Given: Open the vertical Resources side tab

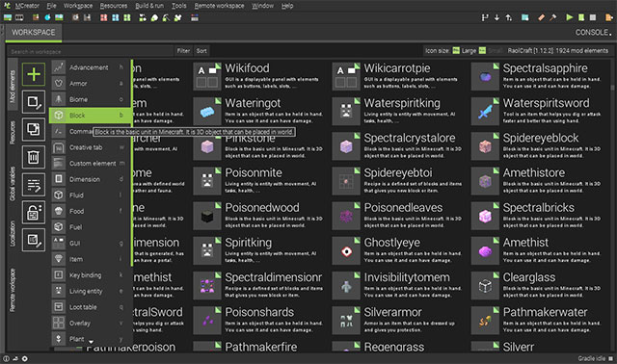Looking at the screenshot, I should 13,133.
